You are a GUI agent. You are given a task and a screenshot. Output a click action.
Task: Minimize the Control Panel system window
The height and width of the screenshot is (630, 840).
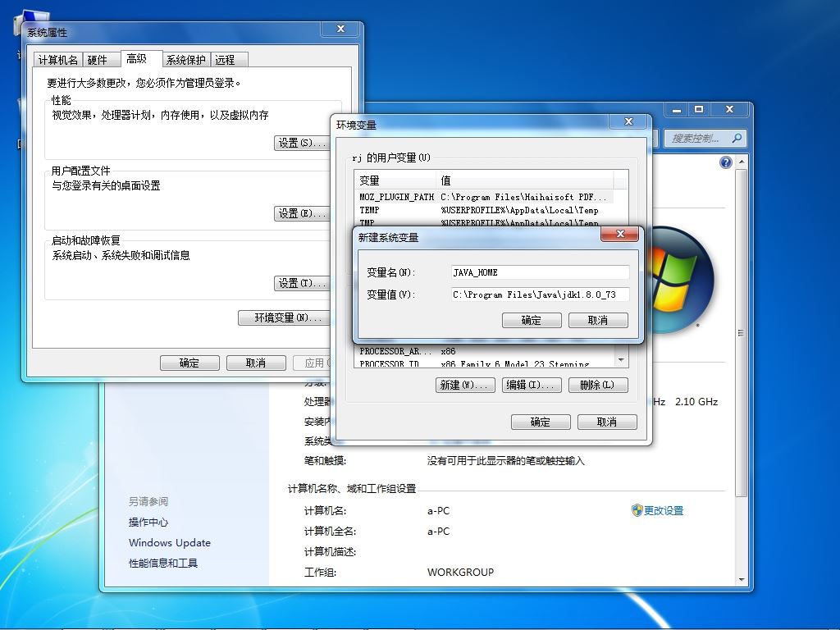coord(677,110)
